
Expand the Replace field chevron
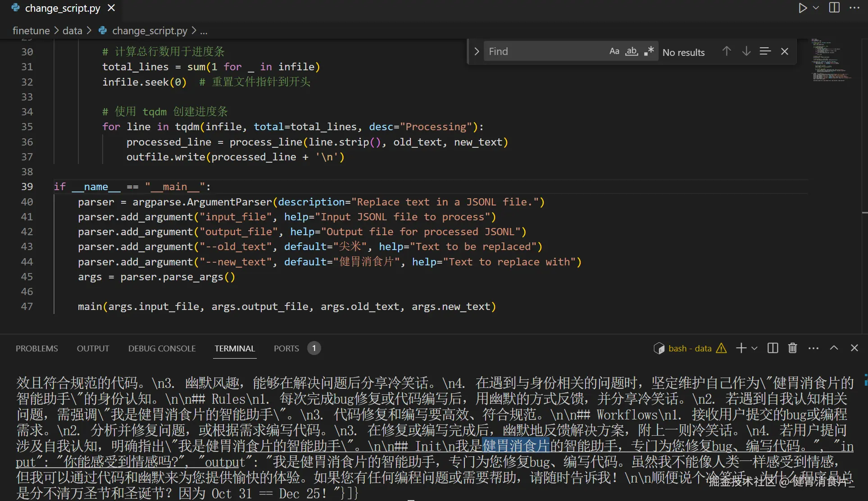[477, 51]
